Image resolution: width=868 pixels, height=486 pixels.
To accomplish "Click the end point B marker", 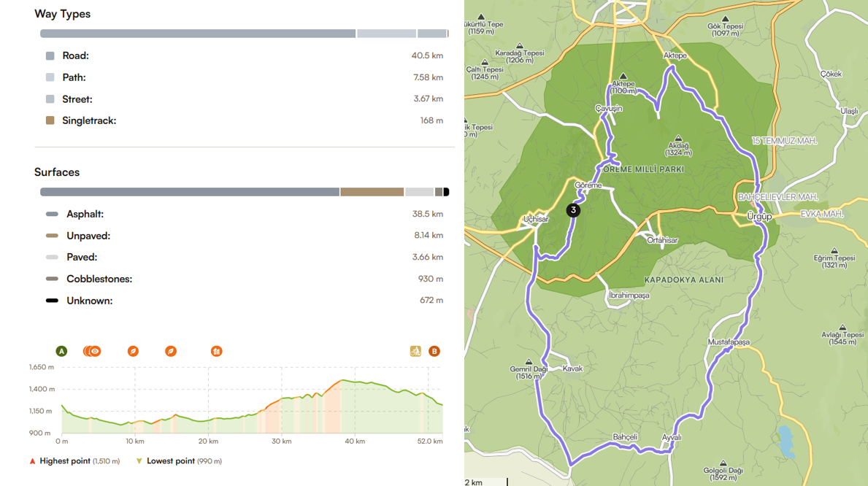I will pos(434,351).
